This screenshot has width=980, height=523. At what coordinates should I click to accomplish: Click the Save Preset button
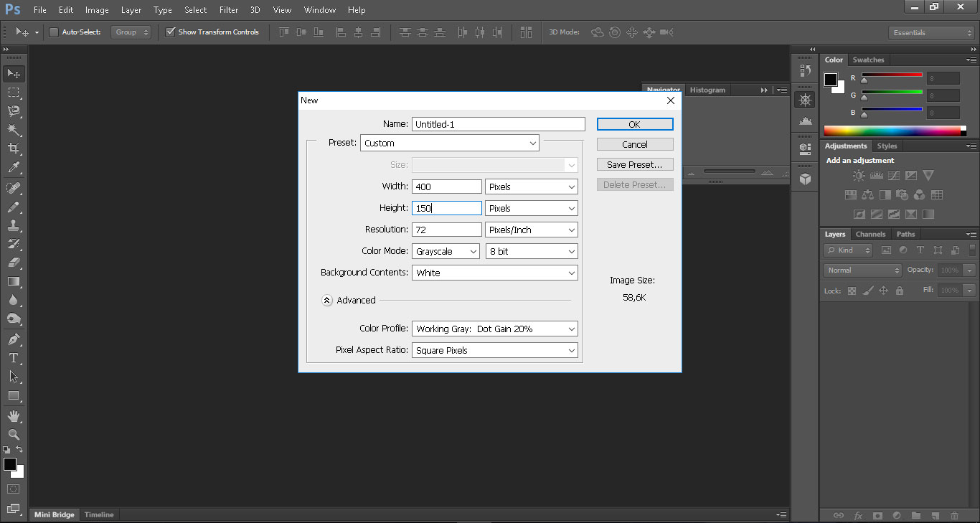tap(635, 164)
